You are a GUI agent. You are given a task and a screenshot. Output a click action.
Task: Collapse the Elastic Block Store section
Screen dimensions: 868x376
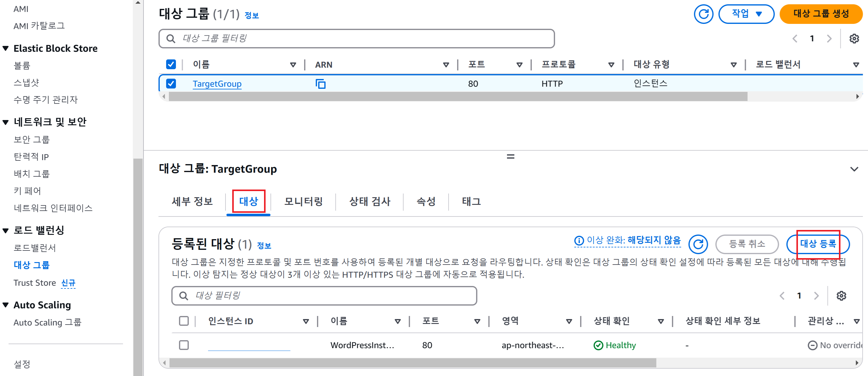click(6, 49)
